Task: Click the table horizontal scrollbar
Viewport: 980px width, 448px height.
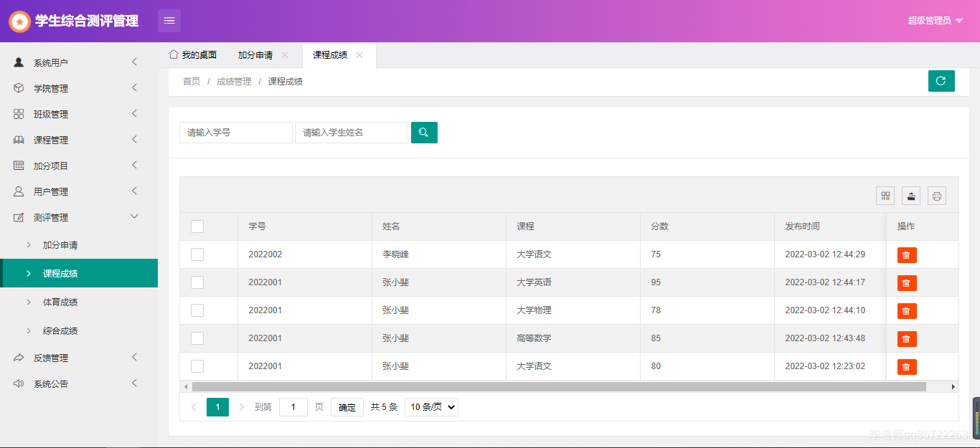Action: pos(559,386)
